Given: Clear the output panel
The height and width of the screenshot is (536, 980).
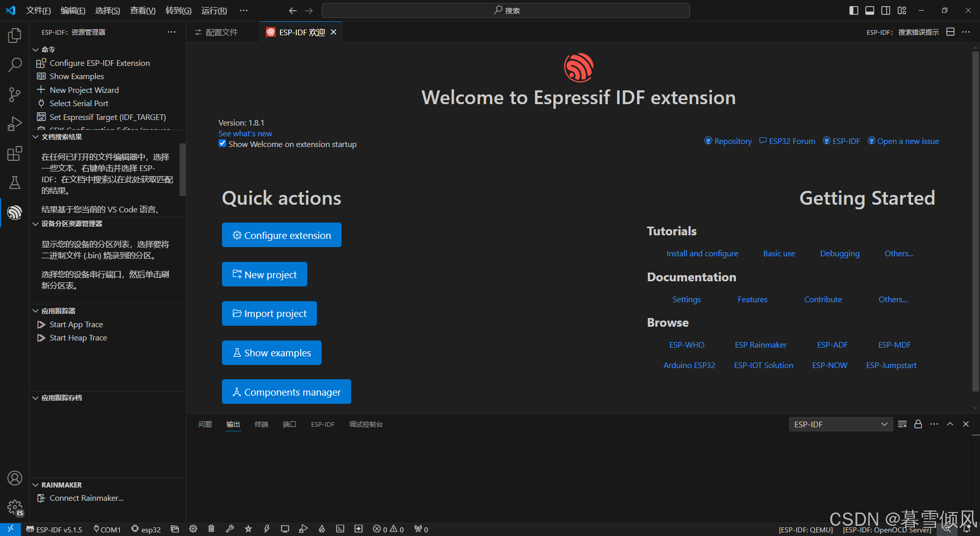Looking at the screenshot, I should click(902, 424).
